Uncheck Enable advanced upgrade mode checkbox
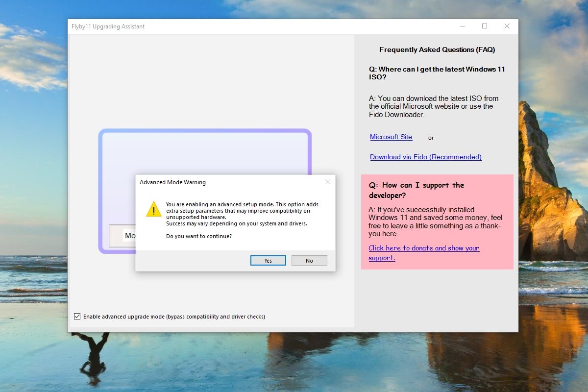Viewport: 588px width, 392px height. point(77,317)
